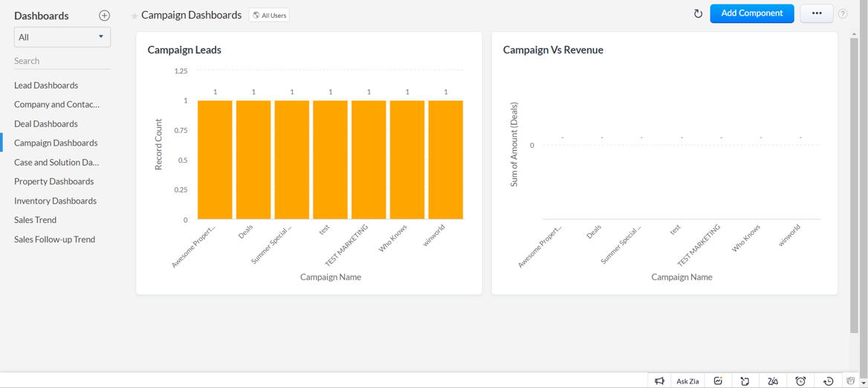Open the chart notification icon in bottom bar
This screenshot has height=388, width=868.
[x=719, y=381]
